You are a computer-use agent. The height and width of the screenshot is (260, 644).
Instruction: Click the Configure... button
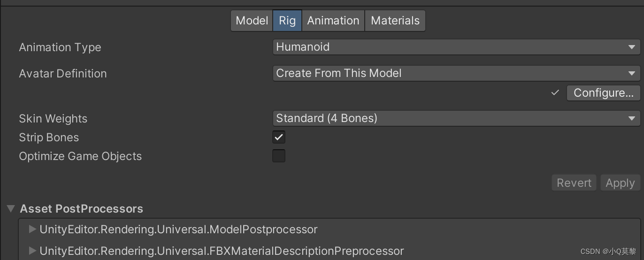603,93
